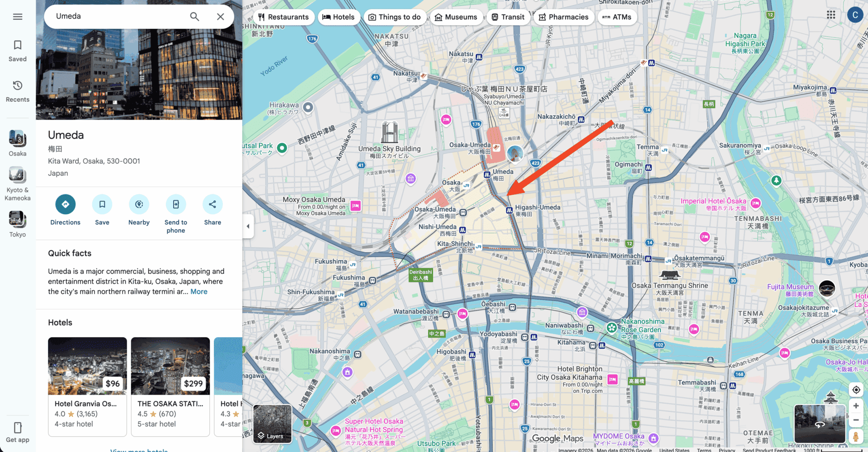This screenshot has width=868, height=452.
Task: Show my current location
Action: click(856, 390)
